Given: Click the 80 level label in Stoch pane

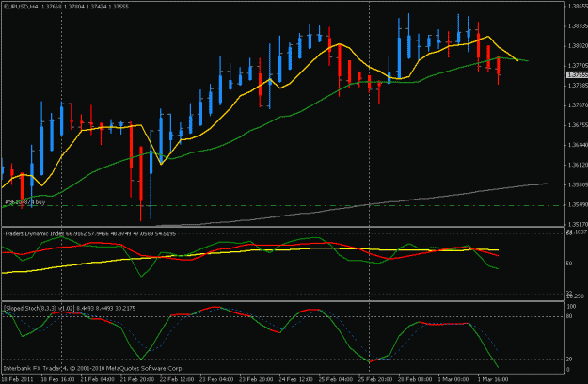Looking at the screenshot, I should click(x=569, y=316).
